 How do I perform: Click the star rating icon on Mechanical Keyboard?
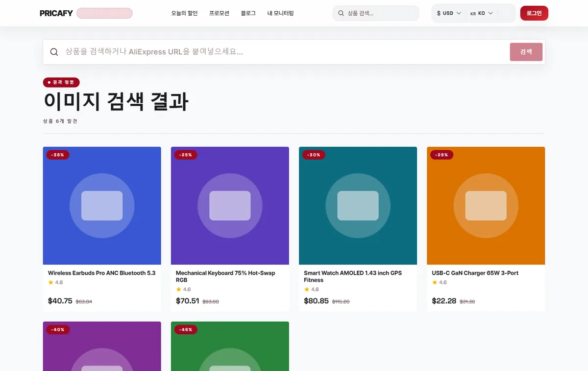(x=178, y=289)
